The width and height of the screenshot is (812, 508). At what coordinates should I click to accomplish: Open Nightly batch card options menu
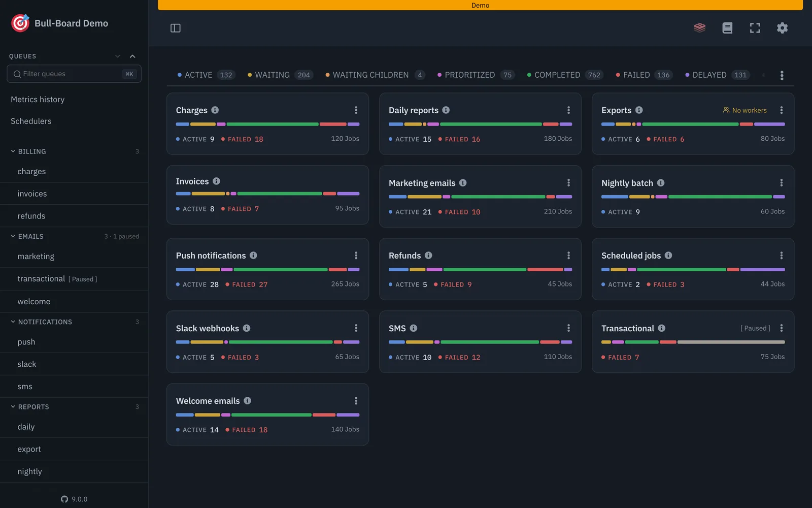tap(782, 183)
